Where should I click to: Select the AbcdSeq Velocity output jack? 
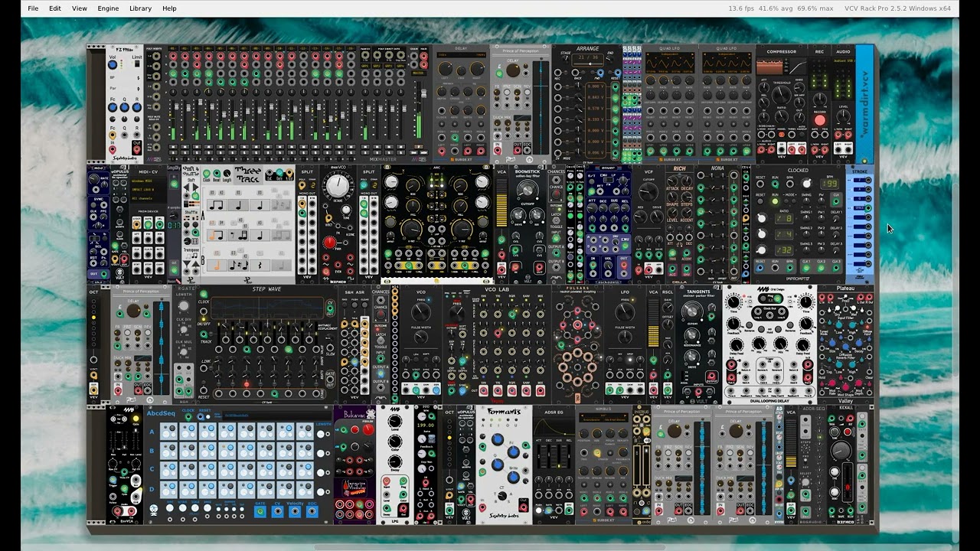click(295, 512)
